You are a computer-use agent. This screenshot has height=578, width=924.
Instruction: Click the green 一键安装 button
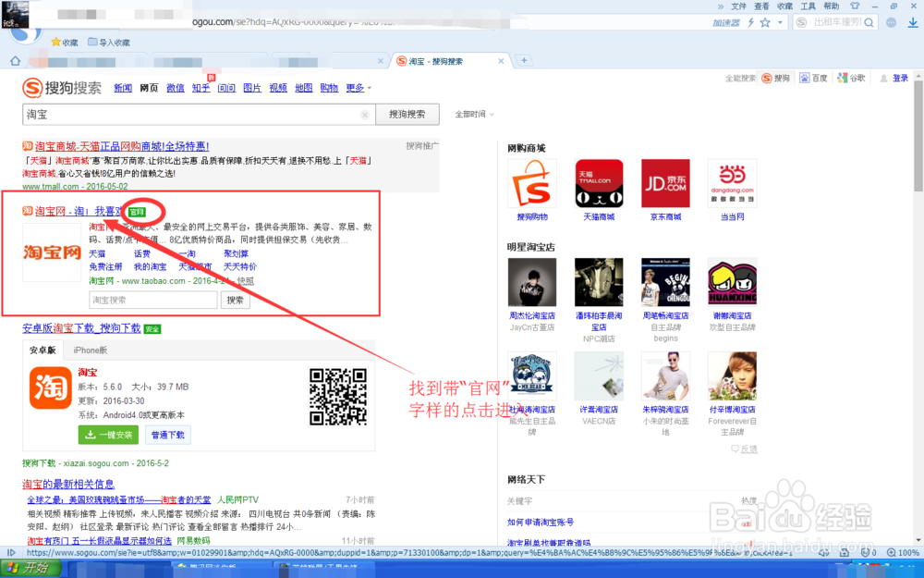click(x=108, y=436)
